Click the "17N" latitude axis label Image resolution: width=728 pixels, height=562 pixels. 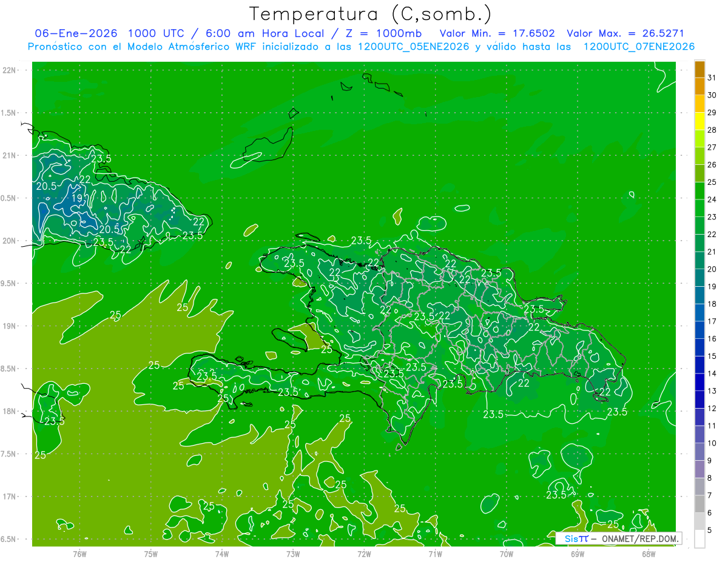(x=10, y=497)
